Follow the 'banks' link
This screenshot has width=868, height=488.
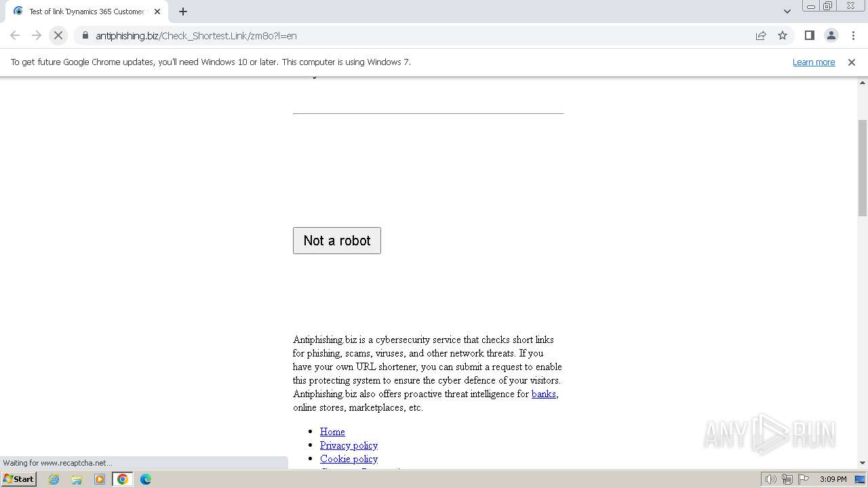coord(544,394)
